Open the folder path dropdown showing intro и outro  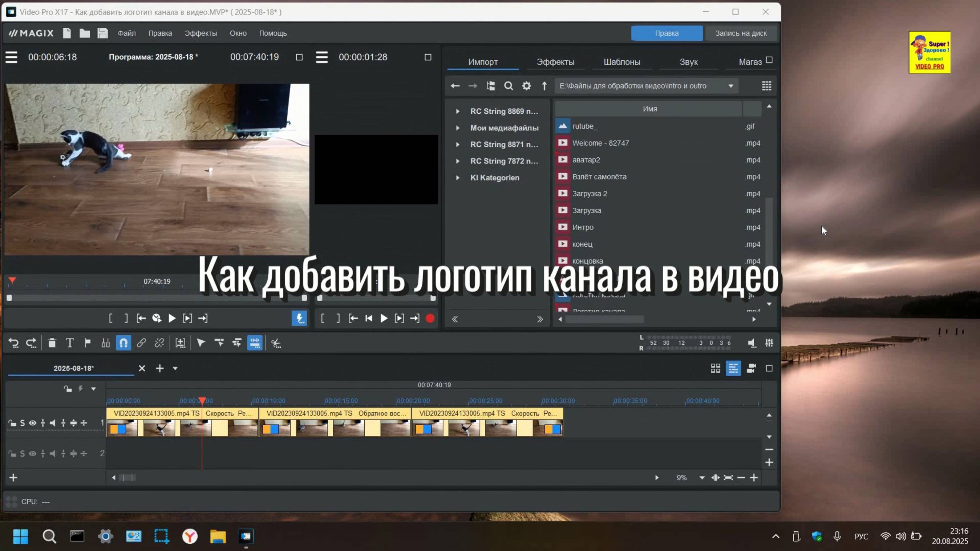(730, 86)
